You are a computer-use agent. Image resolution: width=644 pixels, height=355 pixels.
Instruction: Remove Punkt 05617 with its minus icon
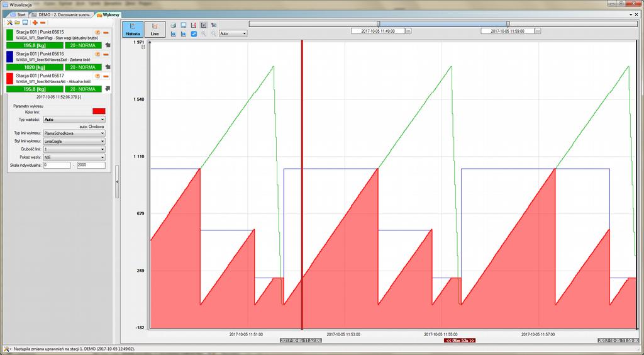(106, 76)
